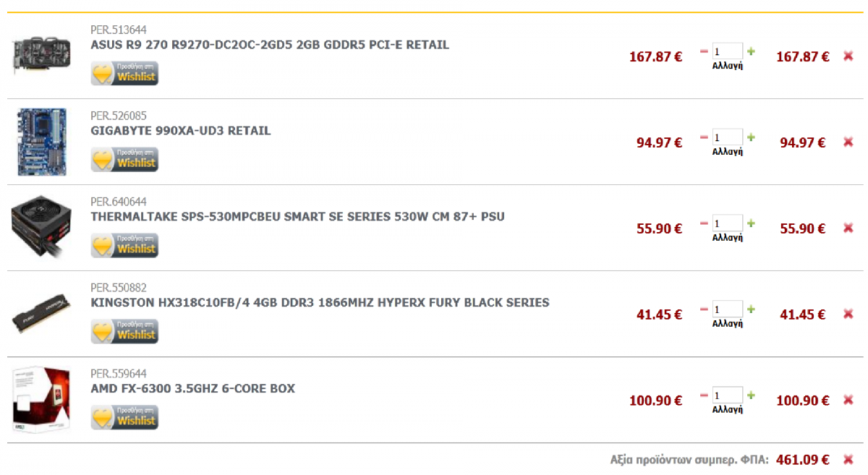
Task: Add GIGABYTE 990XA-UD3 to Wishlist
Action: [124, 160]
